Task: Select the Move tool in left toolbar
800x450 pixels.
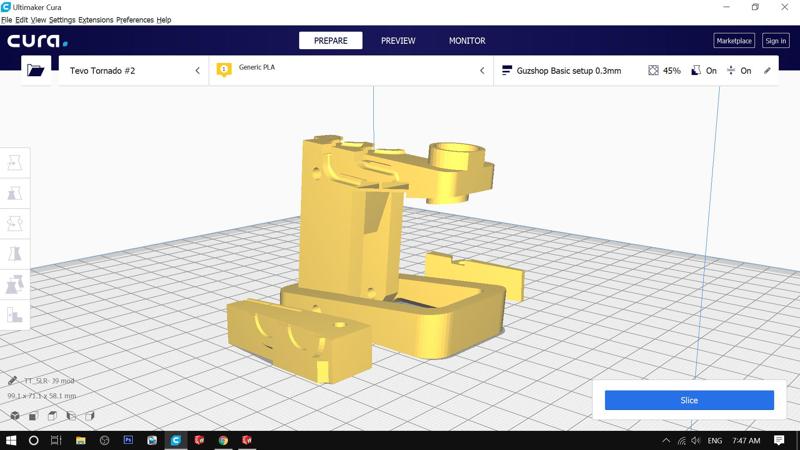Action: point(15,163)
